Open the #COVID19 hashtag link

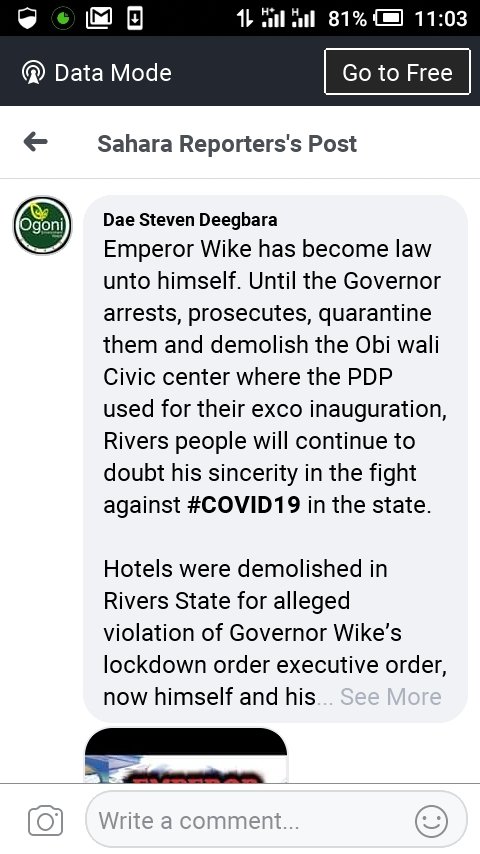point(244,504)
